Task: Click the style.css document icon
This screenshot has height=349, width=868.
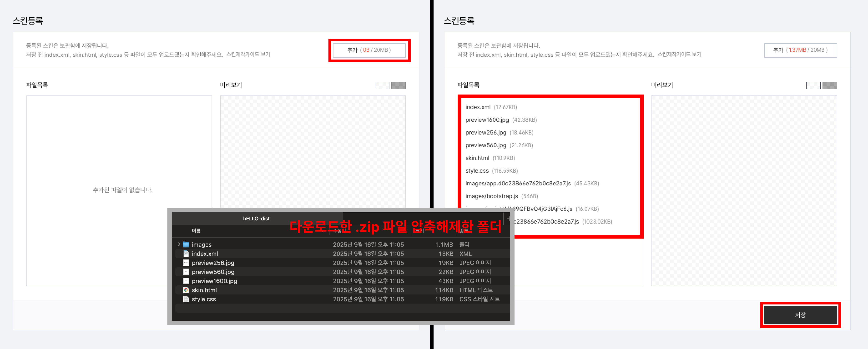Action: (x=186, y=299)
